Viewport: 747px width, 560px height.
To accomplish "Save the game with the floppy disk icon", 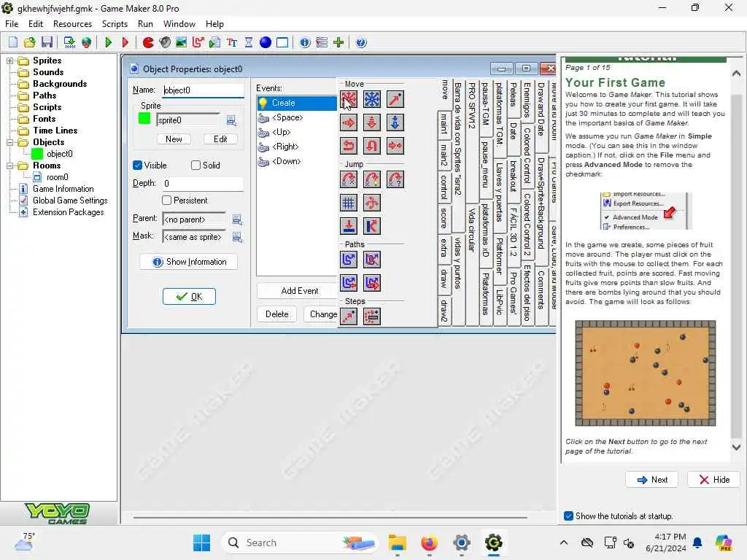I will (x=47, y=42).
